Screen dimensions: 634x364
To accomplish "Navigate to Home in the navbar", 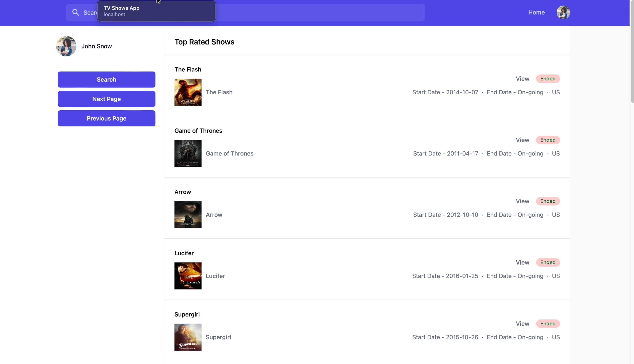I will tap(536, 12).
